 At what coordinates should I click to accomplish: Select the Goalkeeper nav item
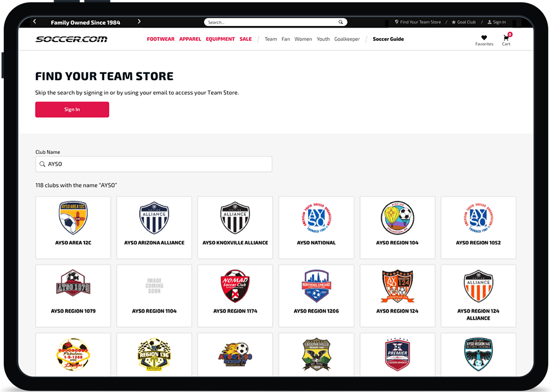tap(347, 39)
